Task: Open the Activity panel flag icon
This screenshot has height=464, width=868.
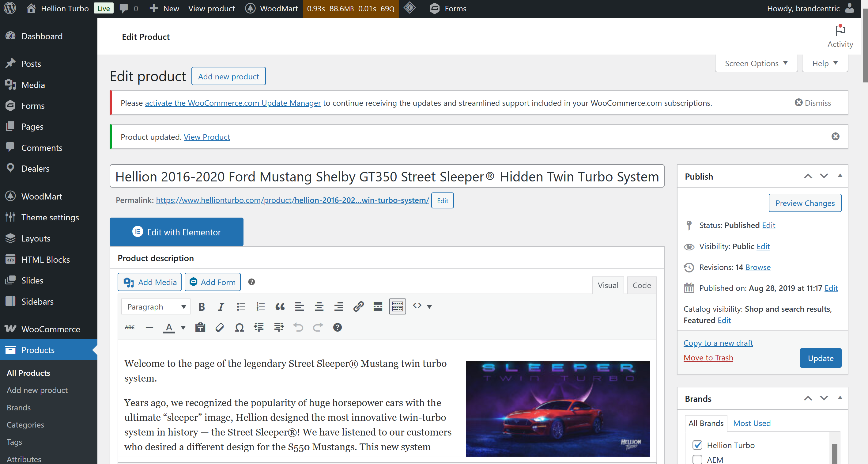Action: [840, 31]
